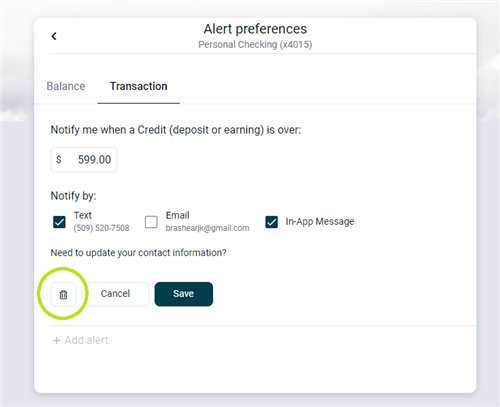Click the Email label text
This screenshot has height=407, width=500.
click(x=178, y=215)
